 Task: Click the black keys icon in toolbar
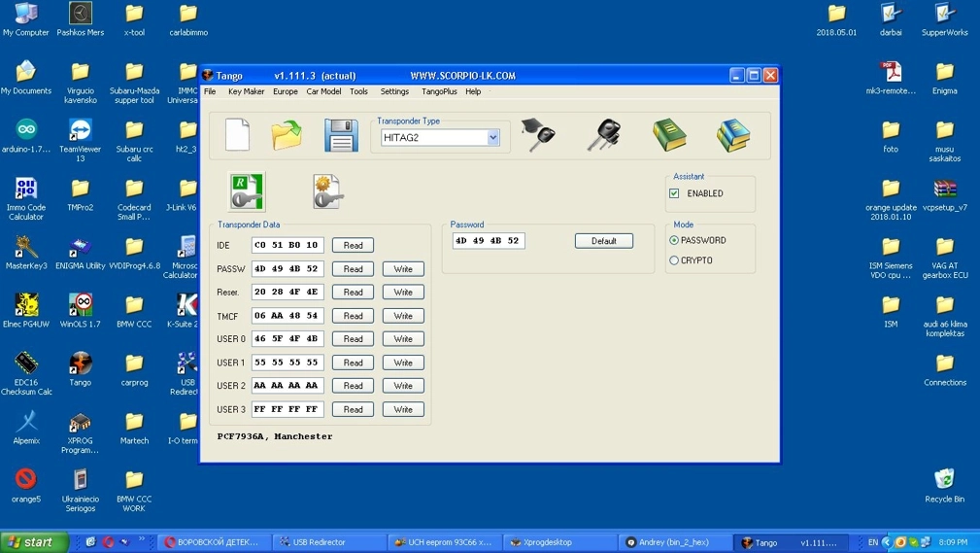pos(603,135)
